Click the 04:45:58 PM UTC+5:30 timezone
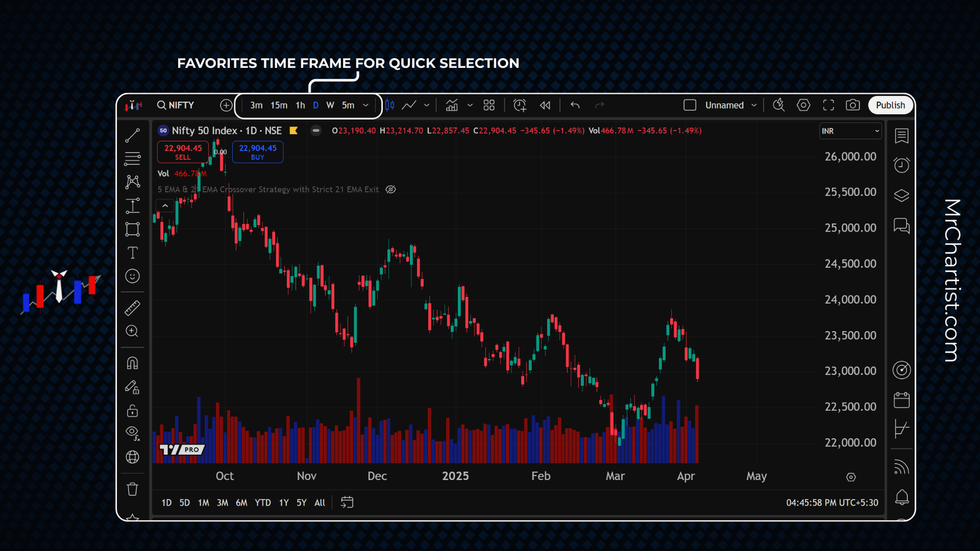This screenshot has width=980, height=551. click(x=832, y=503)
